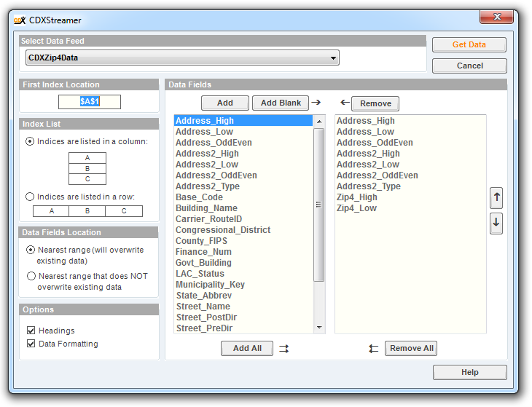
Task: Click the move-down arrow button
Action: (496, 224)
